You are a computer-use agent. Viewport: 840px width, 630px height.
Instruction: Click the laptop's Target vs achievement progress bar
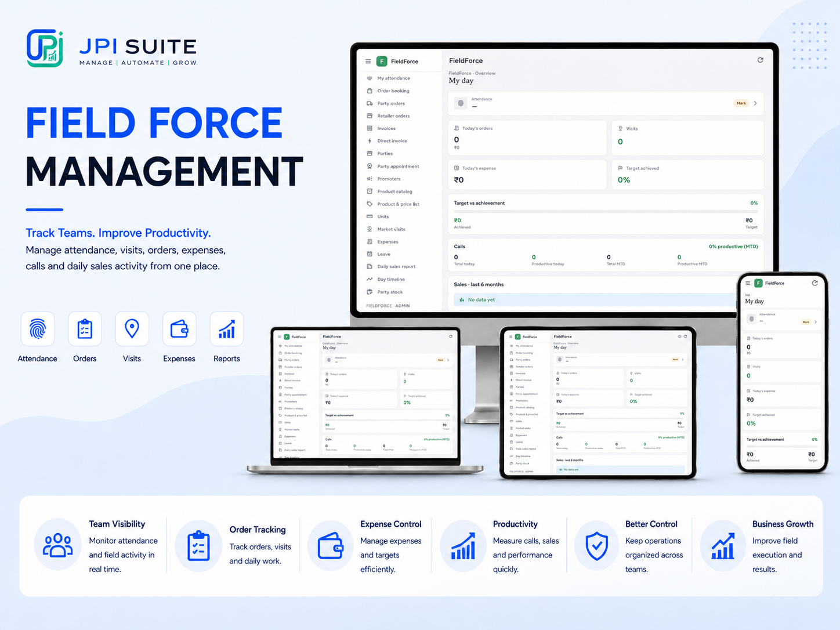(x=388, y=421)
